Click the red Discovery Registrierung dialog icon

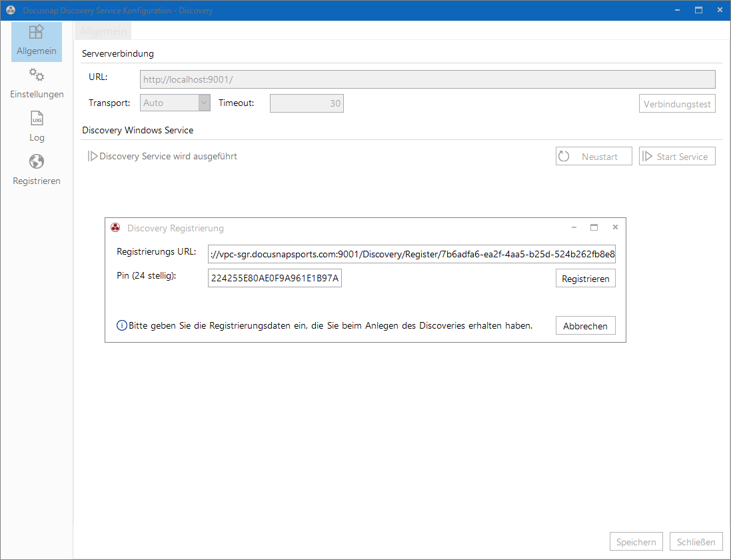115,227
